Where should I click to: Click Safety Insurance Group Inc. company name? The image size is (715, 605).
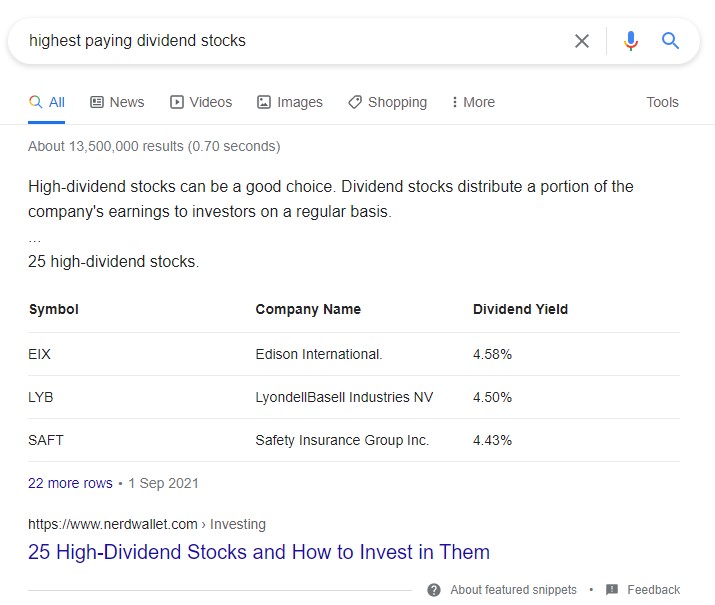[x=342, y=440]
